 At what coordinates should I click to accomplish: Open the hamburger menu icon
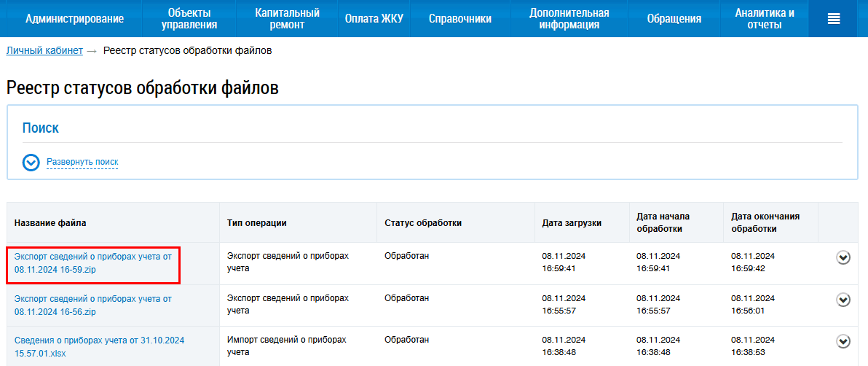835,19
